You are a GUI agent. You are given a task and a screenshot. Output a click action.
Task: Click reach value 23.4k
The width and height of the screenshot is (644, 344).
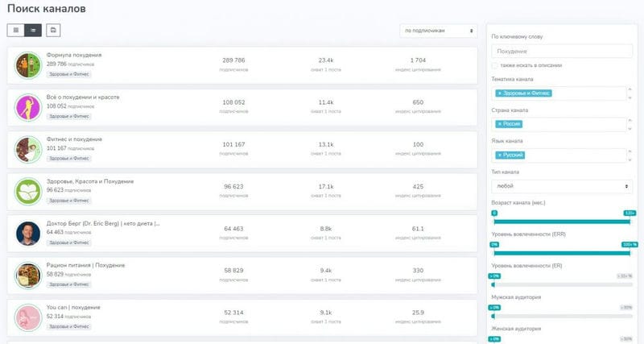326,60
